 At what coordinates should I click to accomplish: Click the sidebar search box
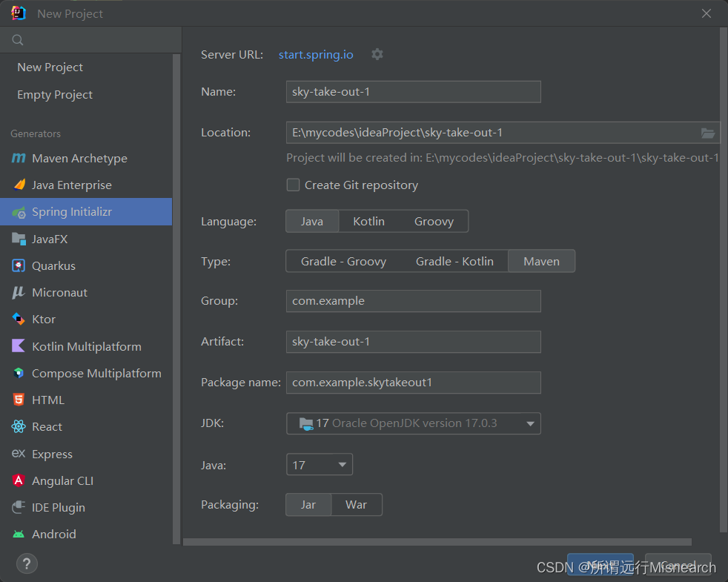pyautogui.click(x=90, y=40)
